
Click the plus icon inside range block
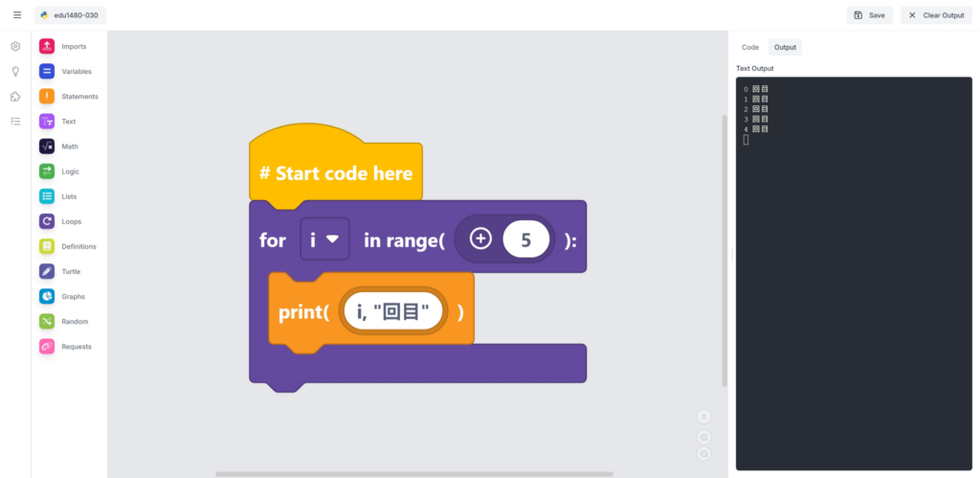pyautogui.click(x=480, y=239)
